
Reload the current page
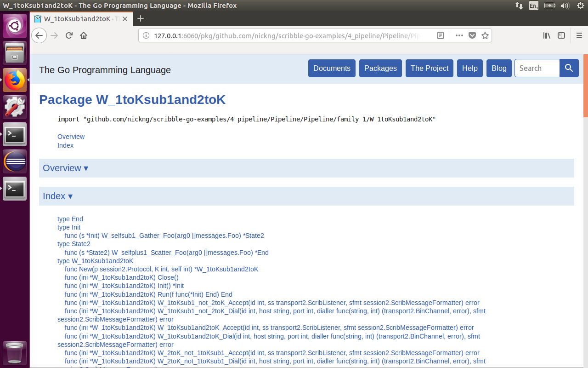pos(69,35)
